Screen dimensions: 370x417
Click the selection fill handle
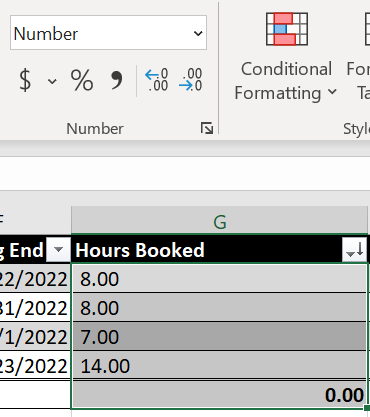(367, 408)
